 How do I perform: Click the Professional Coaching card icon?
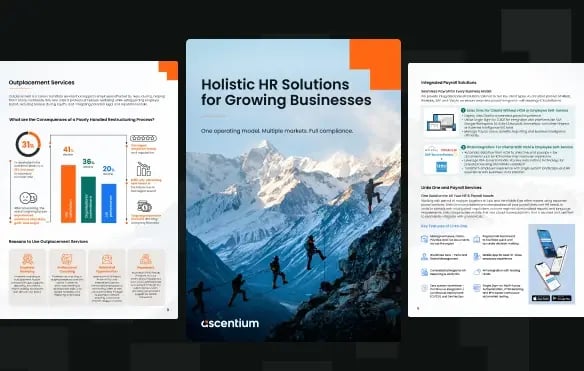[x=67, y=259]
